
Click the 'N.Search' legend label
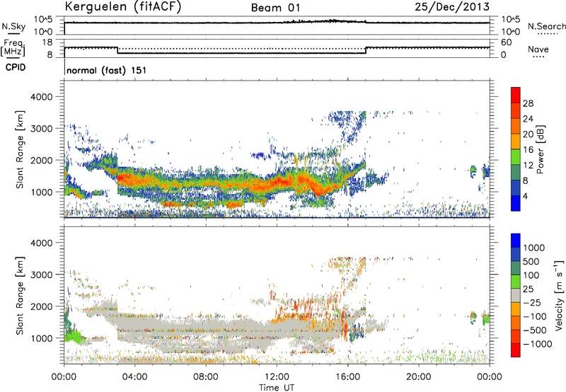click(x=546, y=26)
